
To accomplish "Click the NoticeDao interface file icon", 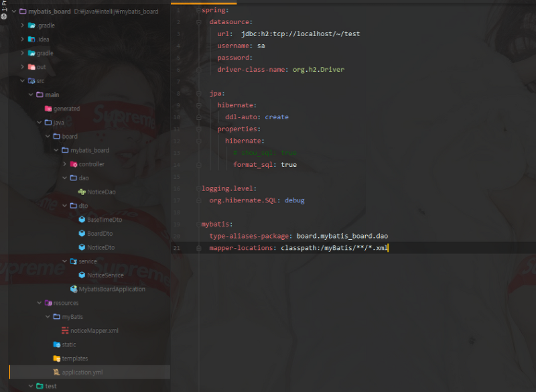I will tap(82, 192).
